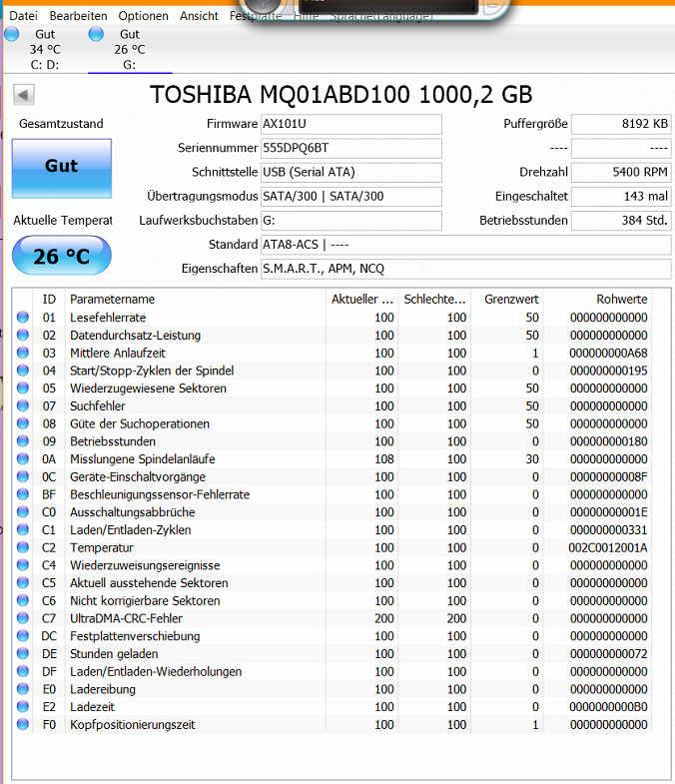Click the Standard field ATA8-ACS
The width and height of the screenshot is (675, 784).
pos(465,245)
